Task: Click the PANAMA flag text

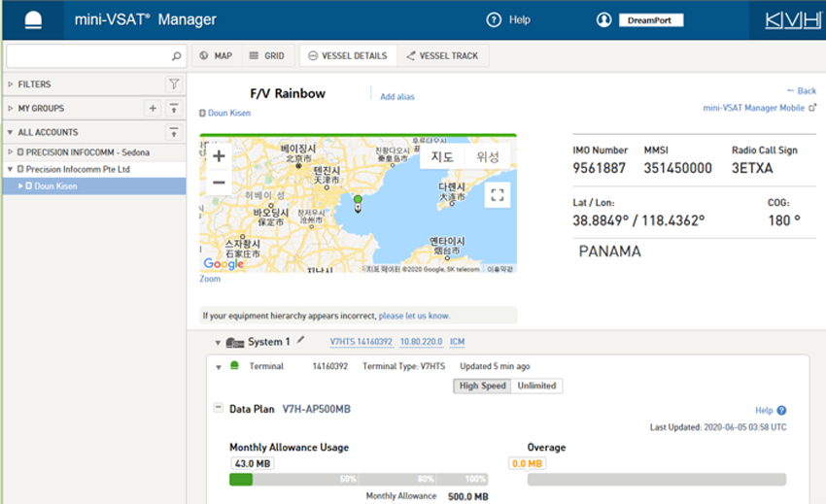Action: [x=610, y=252]
